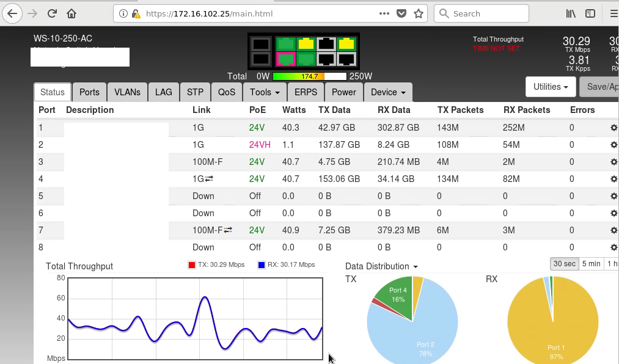619x364 pixels.
Task: Expand the Data Distribution dropdown
Action: tap(381, 266)
